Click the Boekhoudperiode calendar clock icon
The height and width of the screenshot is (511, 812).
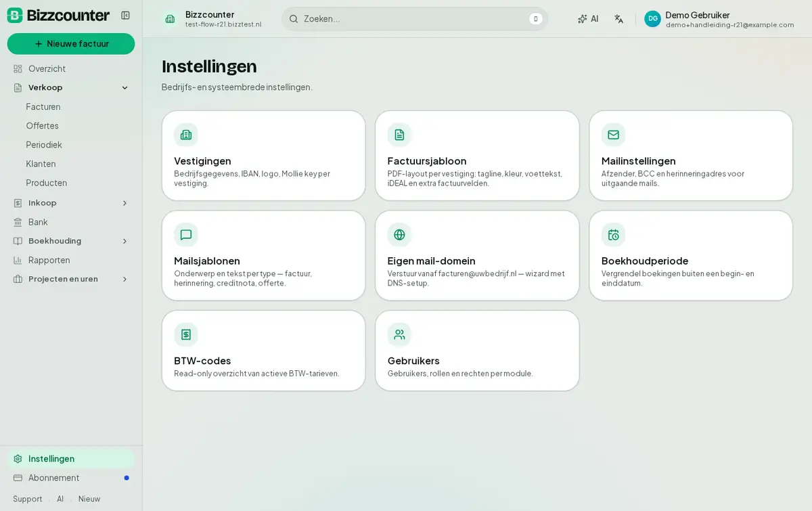[x=613, y=235]
